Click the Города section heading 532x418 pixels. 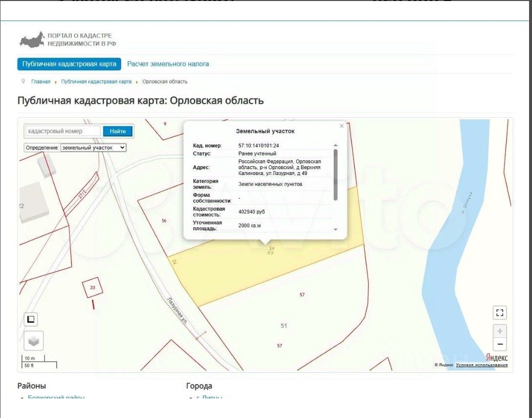pyautogui.click(x=199, y=386)
